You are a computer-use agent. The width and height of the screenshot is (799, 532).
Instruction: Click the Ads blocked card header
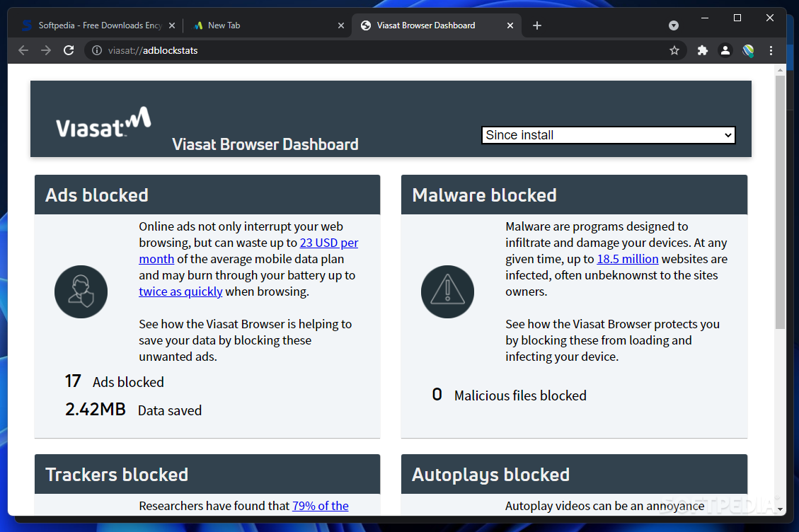tap(207, 195)
